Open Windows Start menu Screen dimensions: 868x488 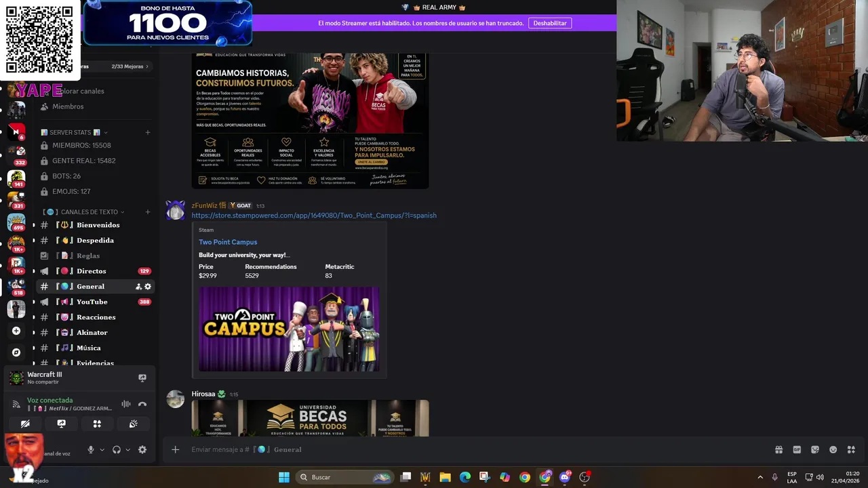(284, 477)
